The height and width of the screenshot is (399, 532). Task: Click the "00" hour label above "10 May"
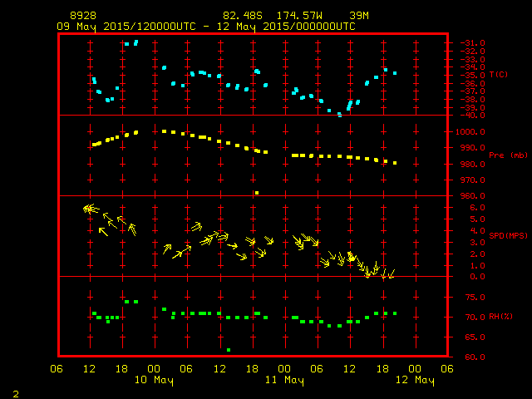coord(154,369)
